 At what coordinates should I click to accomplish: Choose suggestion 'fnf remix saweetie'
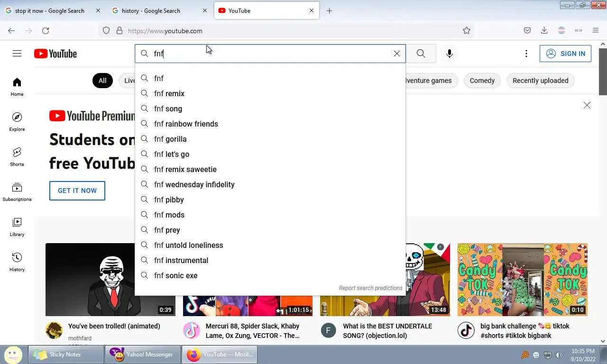(270, 169)
